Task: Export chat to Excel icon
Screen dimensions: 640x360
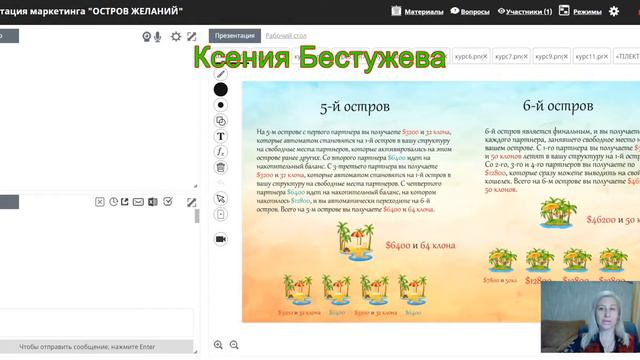Action: pos(153,202)
